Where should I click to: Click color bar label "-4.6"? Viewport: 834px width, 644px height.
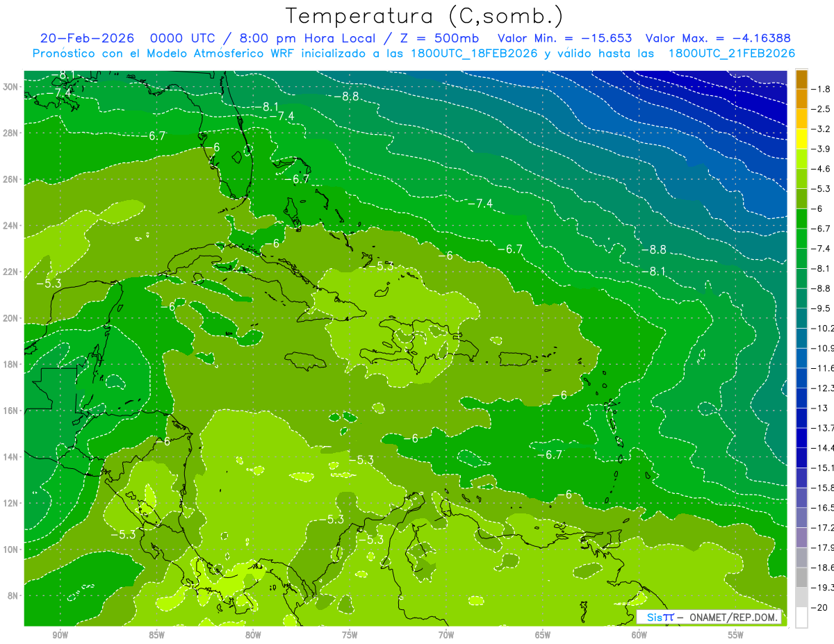coord(820,169)
